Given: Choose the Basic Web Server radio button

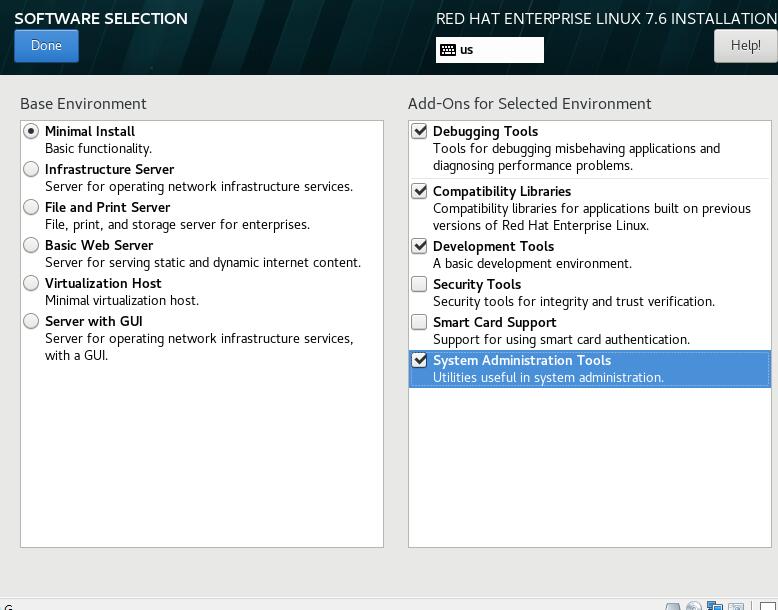Looking at the screenshot, I should point(31,245).
